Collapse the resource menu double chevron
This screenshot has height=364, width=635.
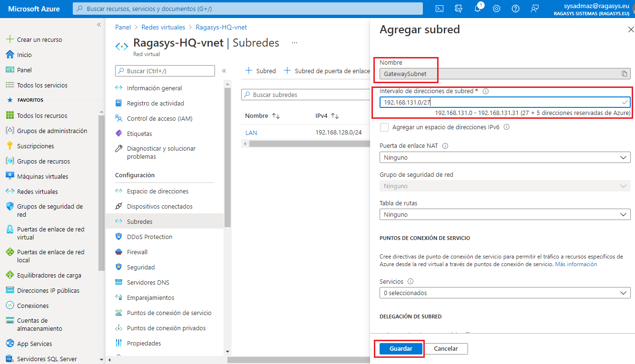coord(224,71)
